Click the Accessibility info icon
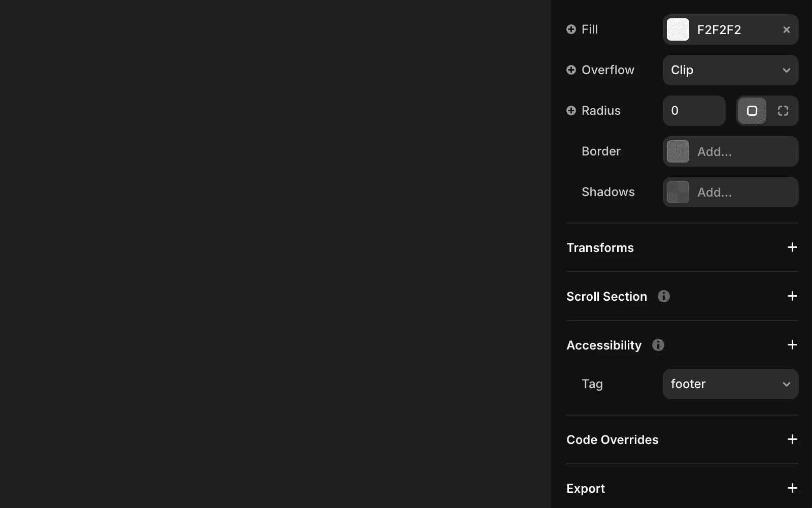Image resolution: width=812 pixels, height=508 pixels. click(x=658, y=345)
